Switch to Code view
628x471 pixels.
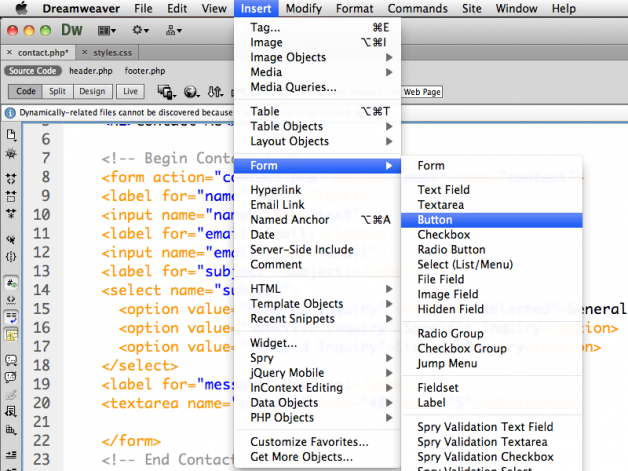pyautogui.click(x=26, y=92)
